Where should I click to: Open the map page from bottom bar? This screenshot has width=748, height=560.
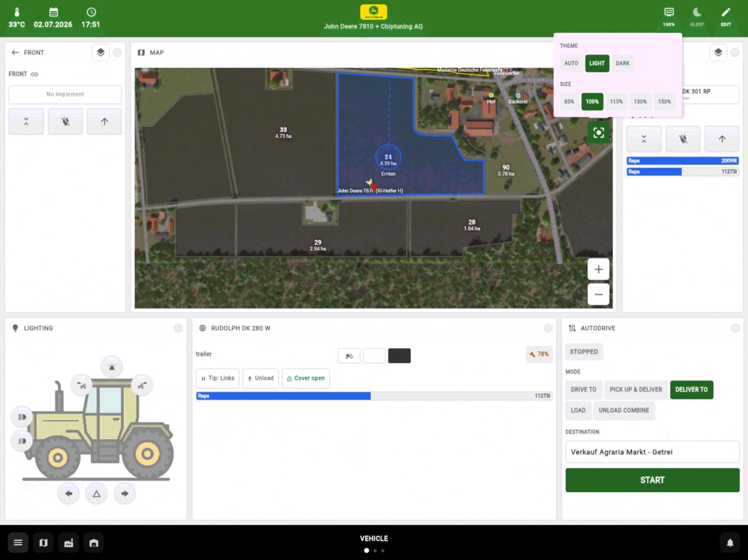[x=43, y=543]
